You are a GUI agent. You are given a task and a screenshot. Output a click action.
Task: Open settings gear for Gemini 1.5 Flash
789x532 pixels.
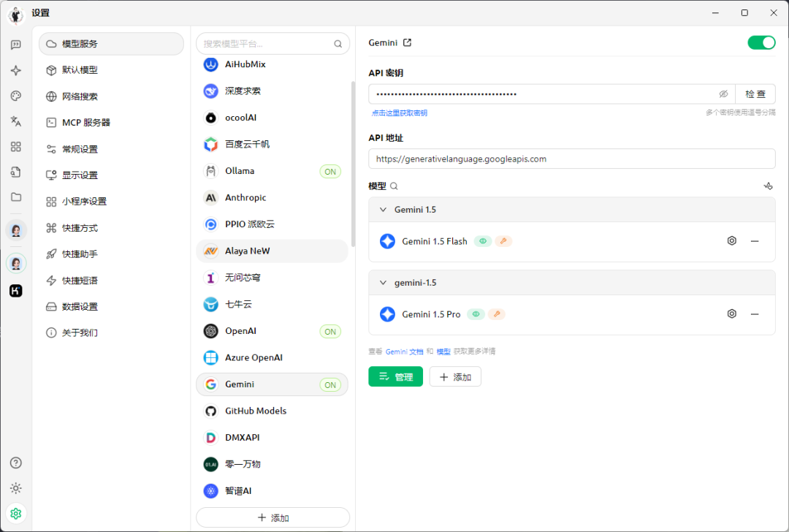pyautogui.click(x=731, y=241)
